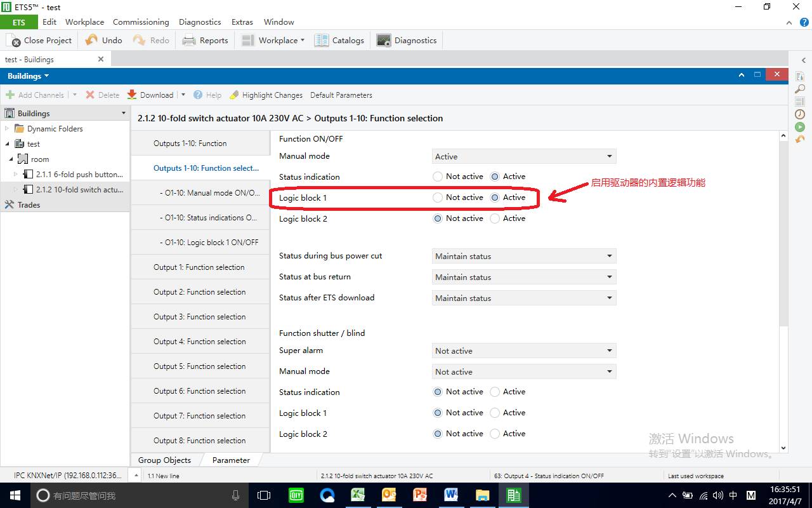Undo the last action via toolbar
Screen dimensions: 812x508
pos(103,40)
